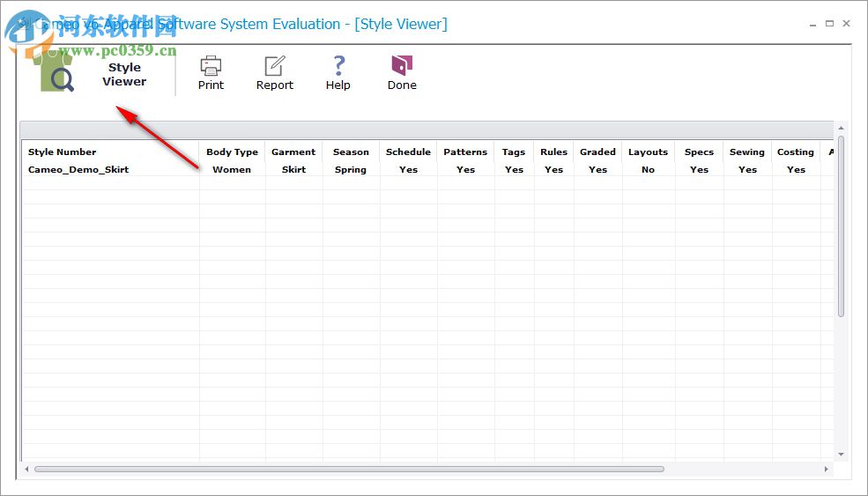Click the No value under Layouts

click(649, 169)
